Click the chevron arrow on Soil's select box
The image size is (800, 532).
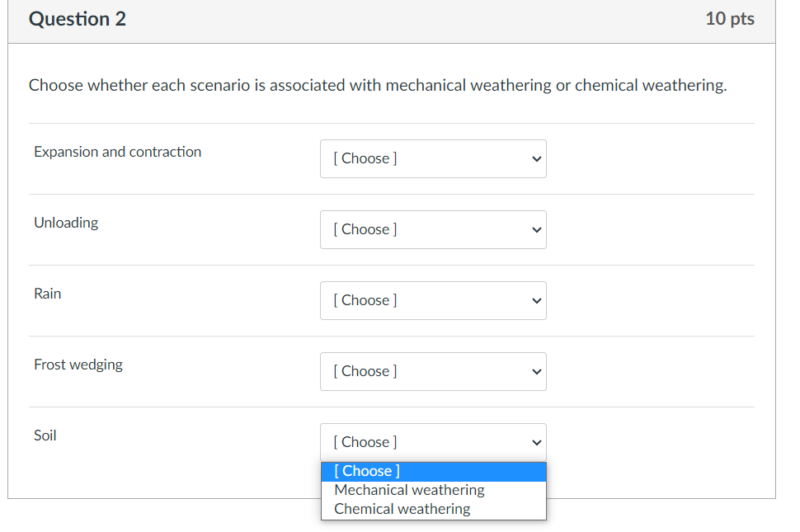click(x=536, y=443)
